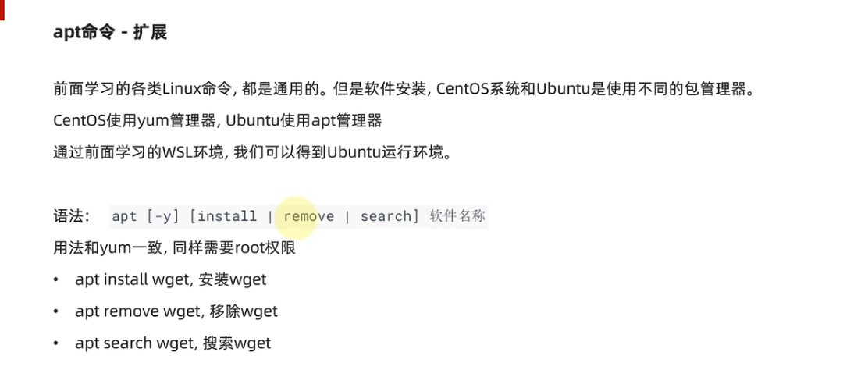Click the first paragraph starting '前面学习的各类Linux命令'
This screenshot has height=377, width=868.
[x=404, y=89]
